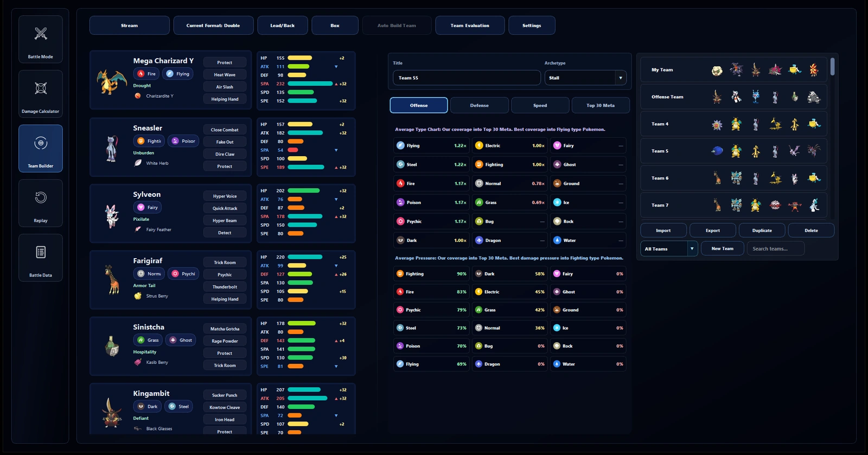The height and width of the screenshot is (455, 868).
Task: Click the Farigiraf sprite
Action: click(112, 280)
